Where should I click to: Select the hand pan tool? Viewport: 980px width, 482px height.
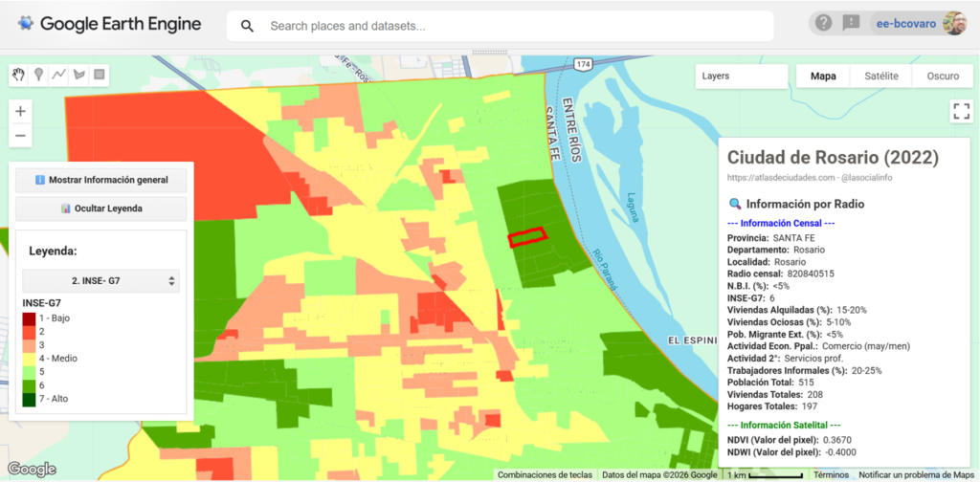18,75
